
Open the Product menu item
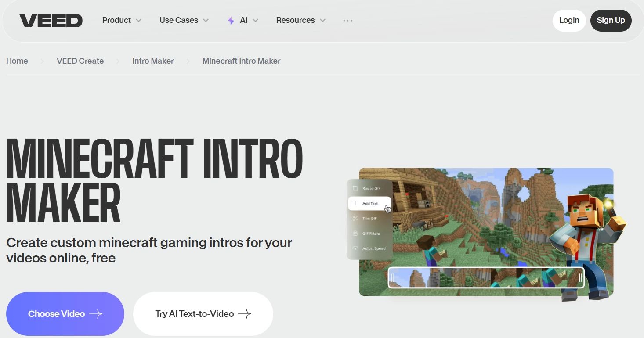tap(116, 20)
